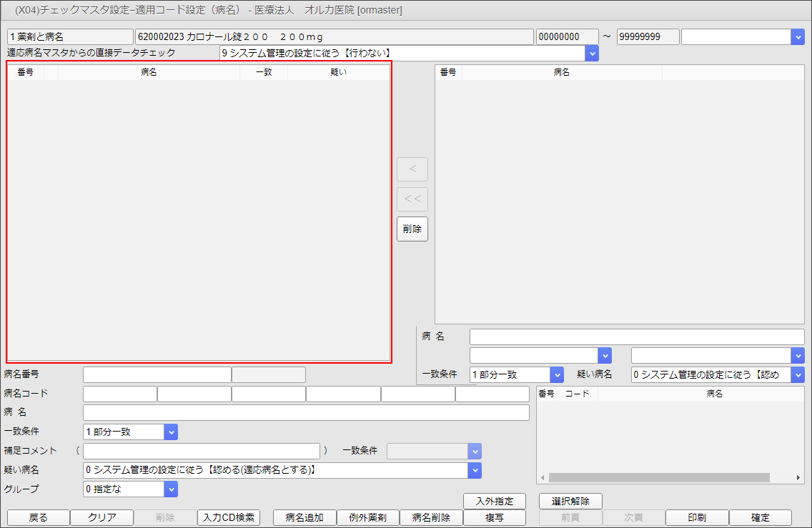Viewport: 812px width, 528px height.
Task: Click inside the 病名番号 input field
Action: (x=157, y=374)
